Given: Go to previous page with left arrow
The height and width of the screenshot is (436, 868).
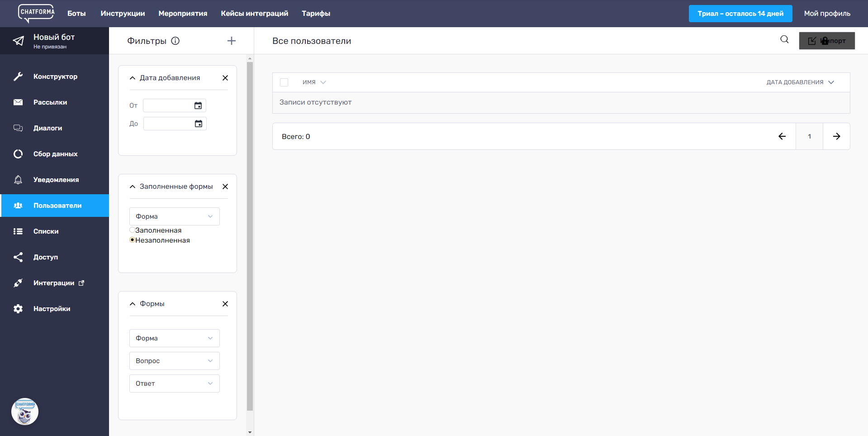Looking at the screenshot, I should tap(782, 136).
